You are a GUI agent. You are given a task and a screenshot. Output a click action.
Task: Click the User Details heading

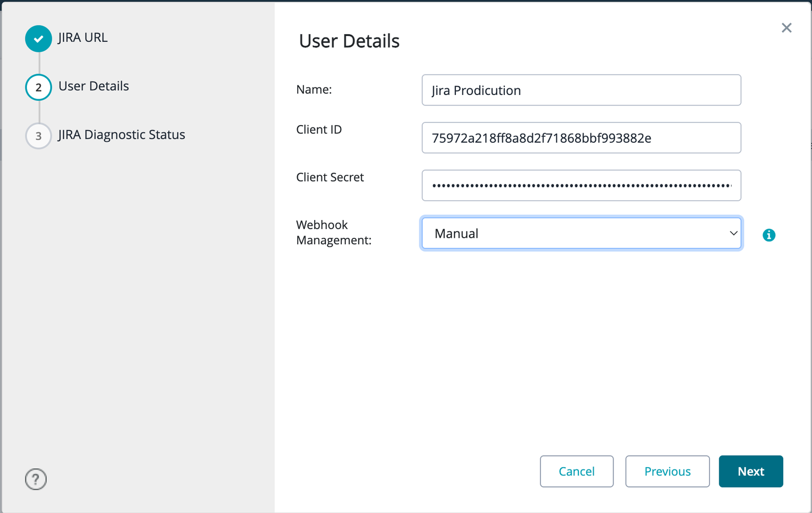pyautogui.click(x=349, y=41)
